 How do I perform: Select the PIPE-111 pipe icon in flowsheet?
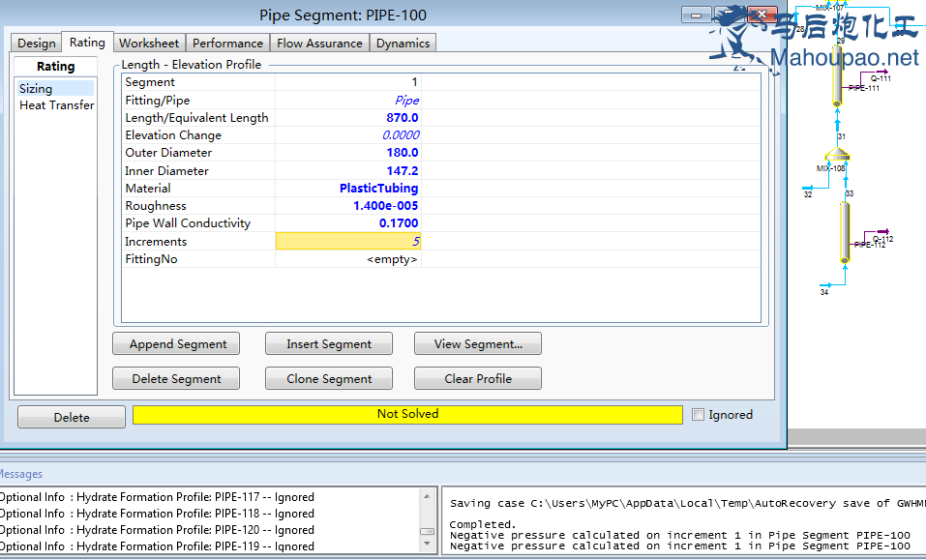click(x=837, y=74)
